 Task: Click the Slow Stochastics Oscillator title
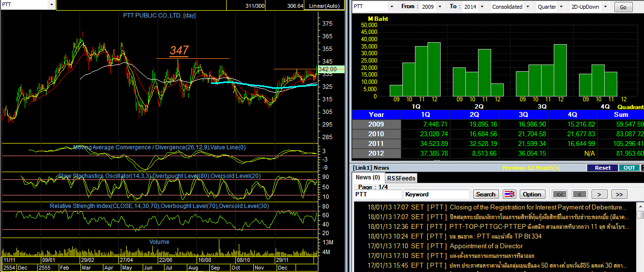(159, 176)
